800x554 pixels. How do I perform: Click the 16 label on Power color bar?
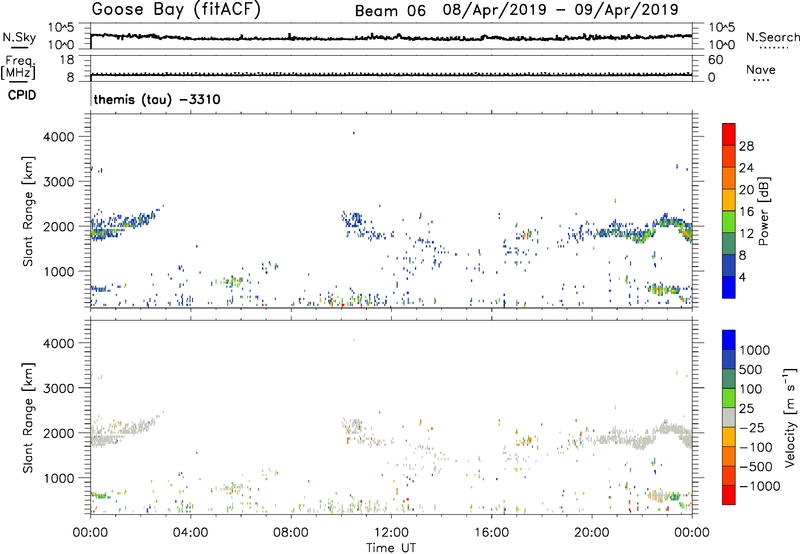click(746, 212)
